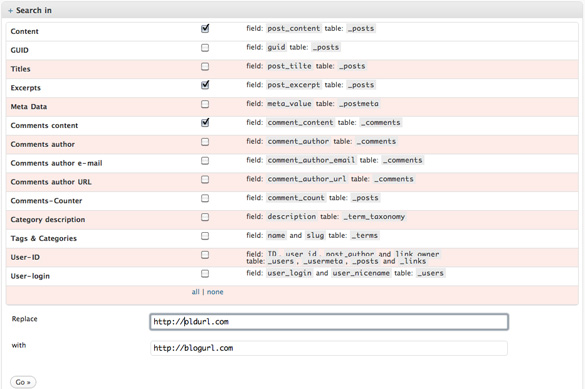
Task: Click the '_term_taxonomy' table name
Action: pyautogui.click(x=374, y=217)
